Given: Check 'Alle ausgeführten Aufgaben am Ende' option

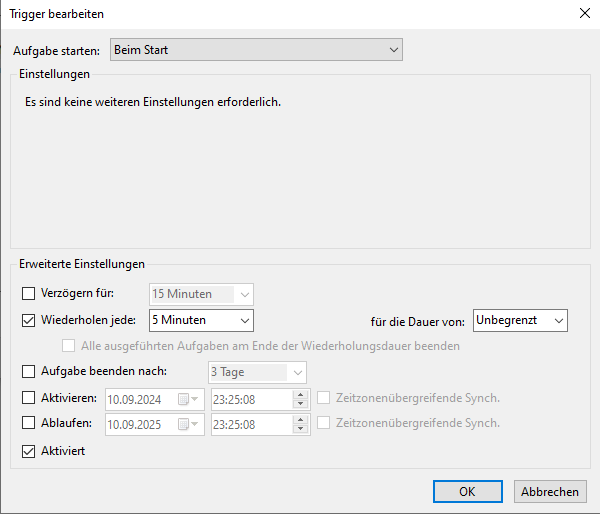Looking at the screenshot, I should (x=68, y=346).
